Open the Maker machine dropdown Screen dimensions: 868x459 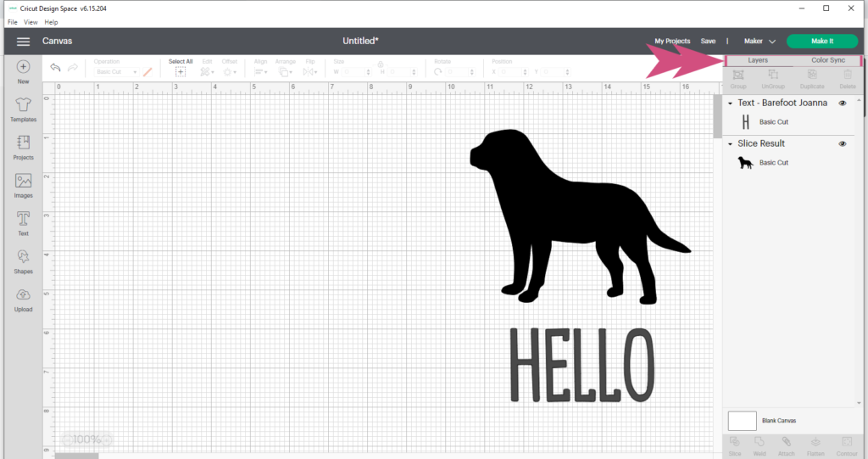[759, 41]
